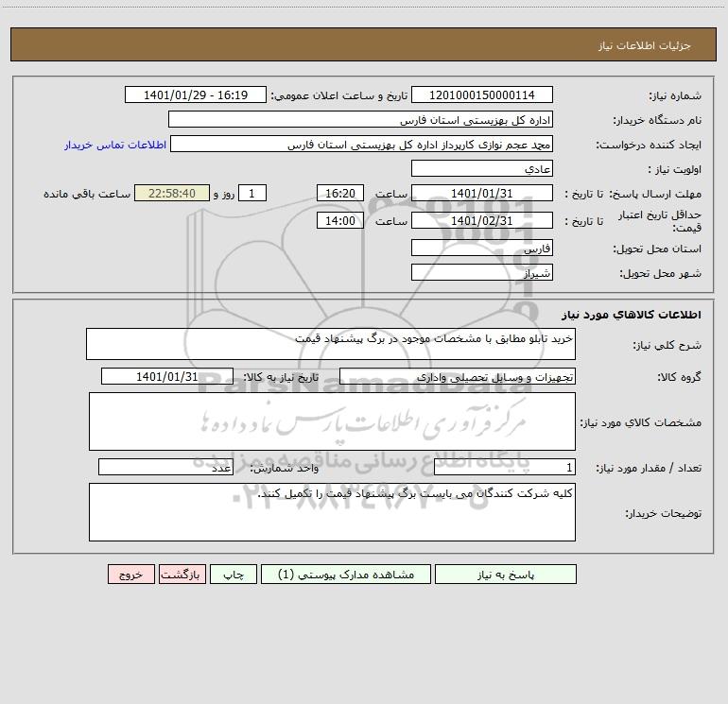
Task: Click the buyer notes text box
Action: click(x=332, y=512)
